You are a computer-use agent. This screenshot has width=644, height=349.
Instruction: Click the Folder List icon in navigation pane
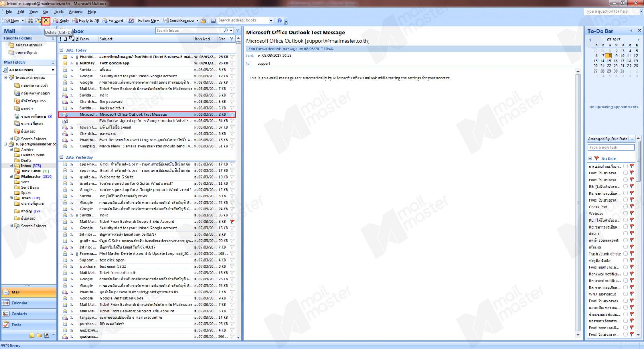[x=39, y=335]
